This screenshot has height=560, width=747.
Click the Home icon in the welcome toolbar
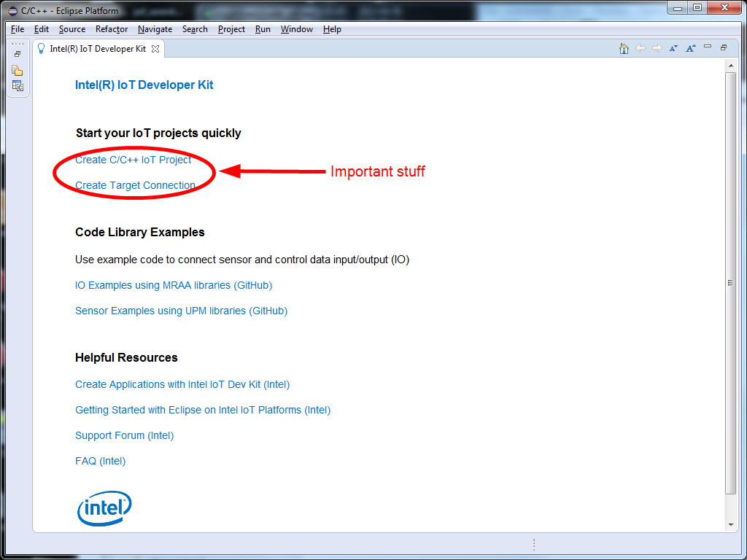coord(624,49)
